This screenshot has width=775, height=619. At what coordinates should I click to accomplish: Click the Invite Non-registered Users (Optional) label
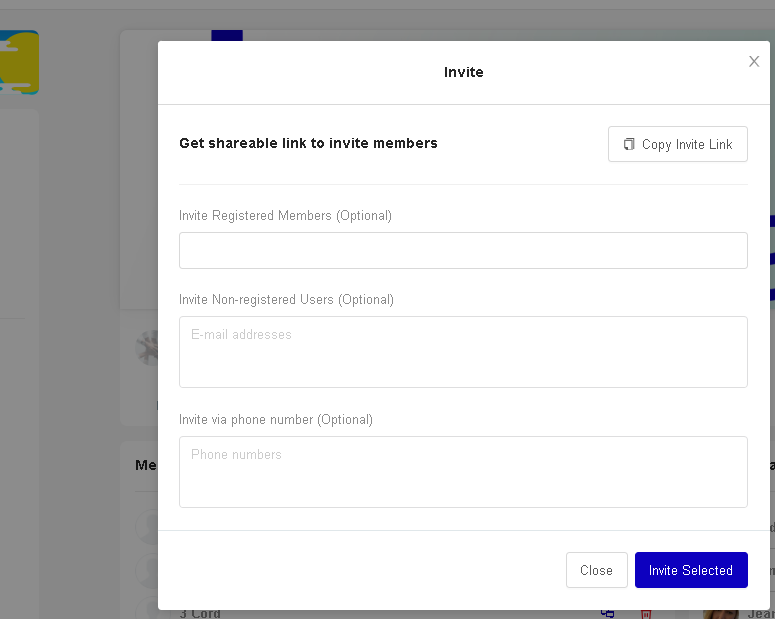coord(286,300)
